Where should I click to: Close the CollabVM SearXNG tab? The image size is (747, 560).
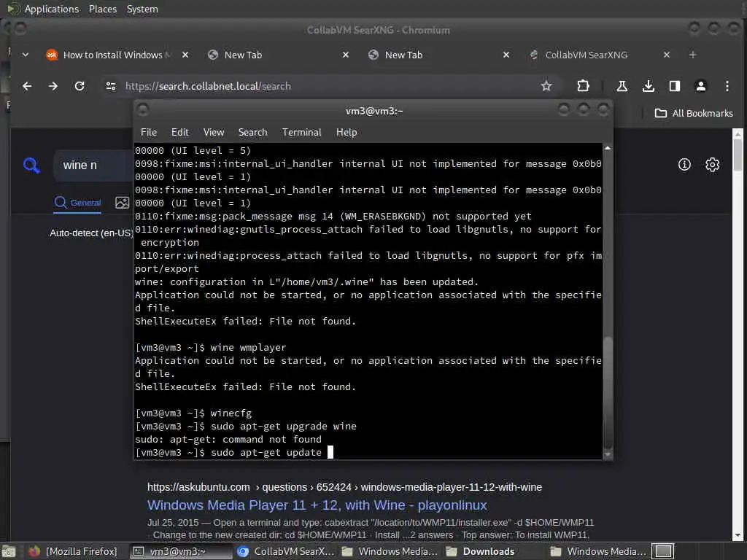click(667, 55)
